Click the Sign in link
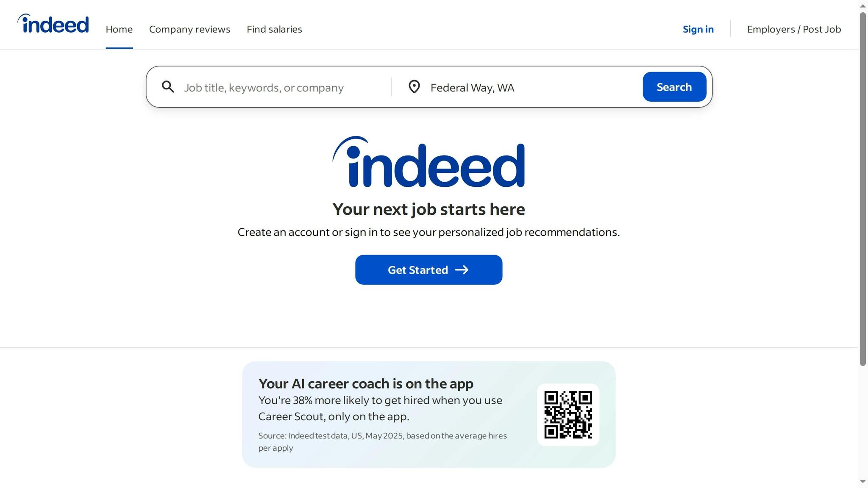This screenshot has height=488, width=868. point(698,29)
